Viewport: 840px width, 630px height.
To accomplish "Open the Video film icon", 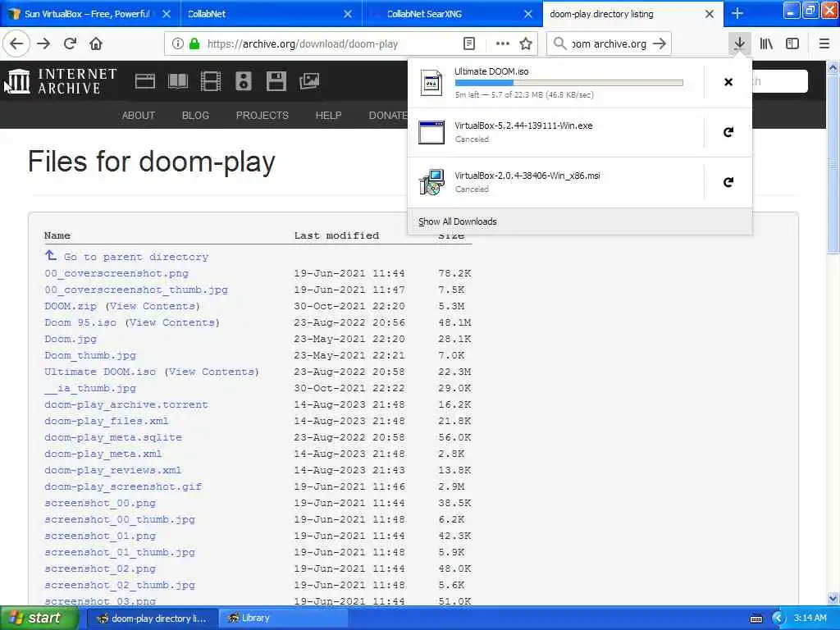I will pyautogui.click(x=211, y=81).
